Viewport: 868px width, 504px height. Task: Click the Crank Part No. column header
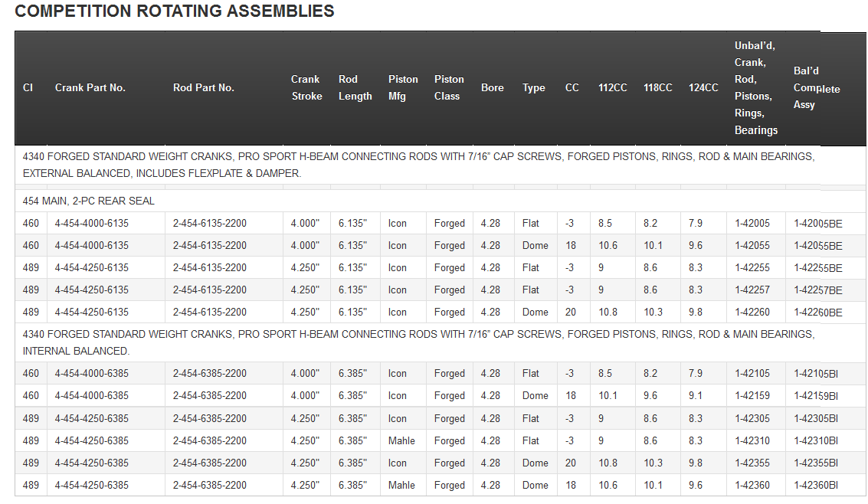point(90,88)
